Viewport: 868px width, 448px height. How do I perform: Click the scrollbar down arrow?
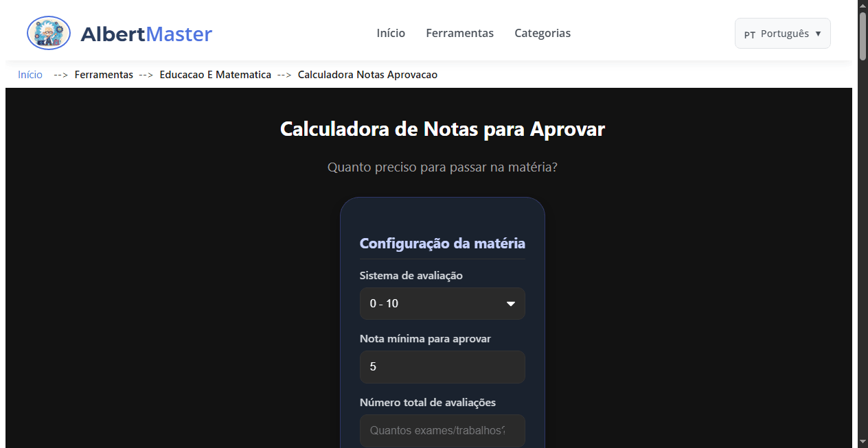[x=863, y=443]
